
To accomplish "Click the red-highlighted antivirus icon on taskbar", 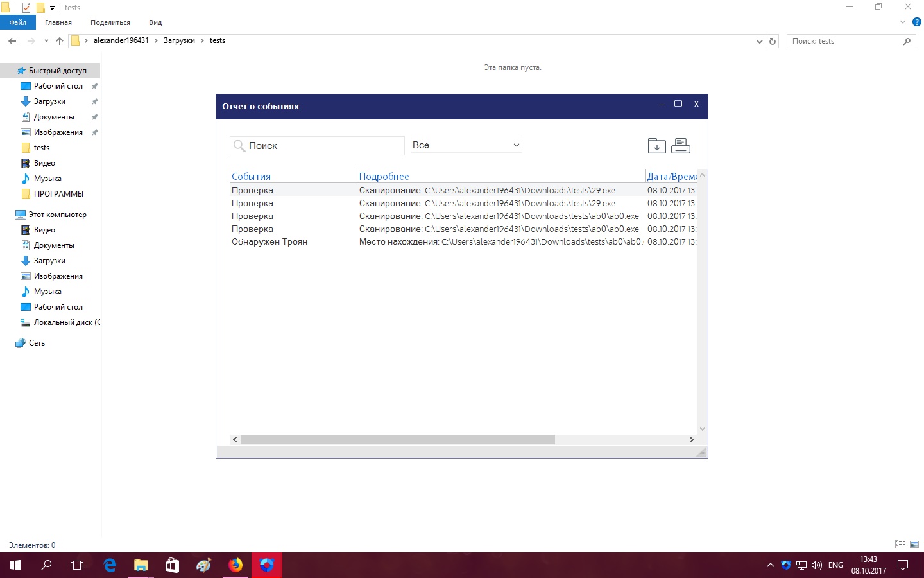I will point(266,565).
